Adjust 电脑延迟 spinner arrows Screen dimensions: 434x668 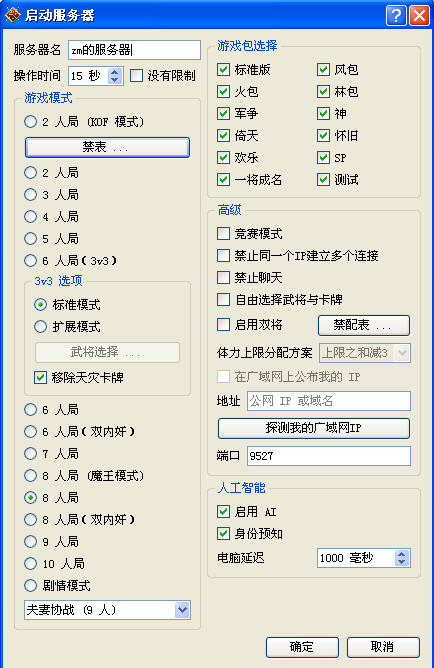[x=401, y=558]
